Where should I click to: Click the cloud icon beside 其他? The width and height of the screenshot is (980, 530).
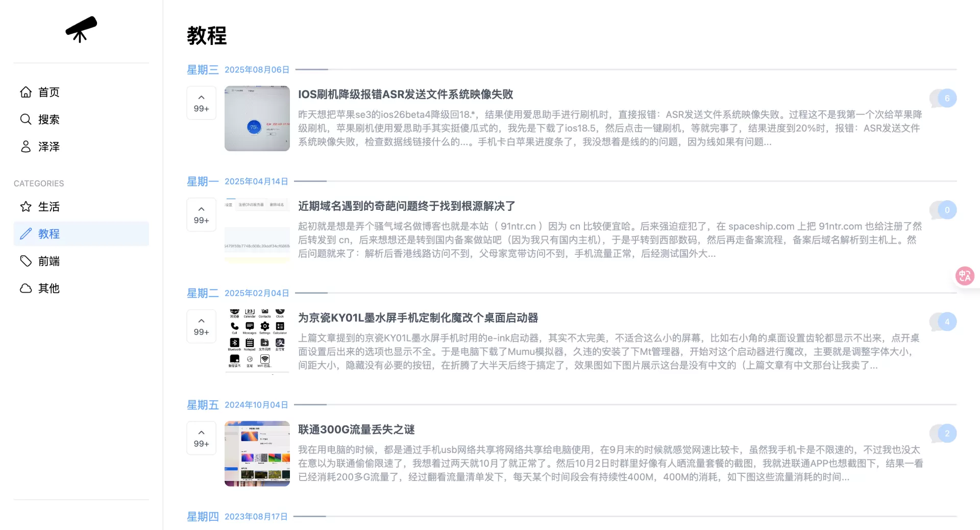(x=26, y=288)
